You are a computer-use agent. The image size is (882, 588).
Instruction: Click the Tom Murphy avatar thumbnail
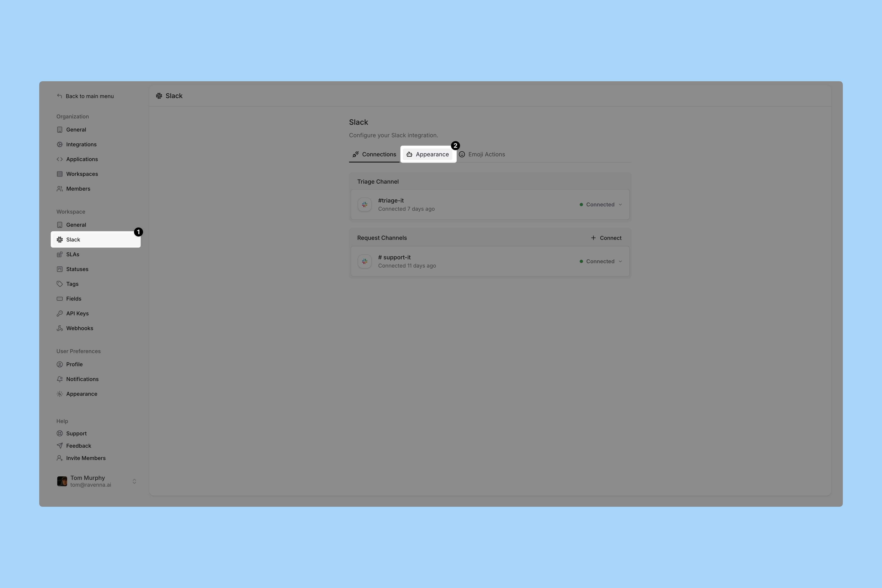pyautogui.click(x=62, y=481)
